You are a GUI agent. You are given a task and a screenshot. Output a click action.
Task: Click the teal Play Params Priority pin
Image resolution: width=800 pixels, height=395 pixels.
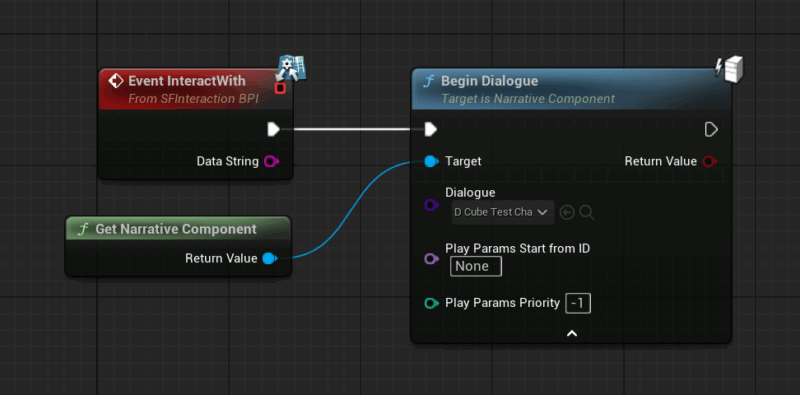click(431, 304)
